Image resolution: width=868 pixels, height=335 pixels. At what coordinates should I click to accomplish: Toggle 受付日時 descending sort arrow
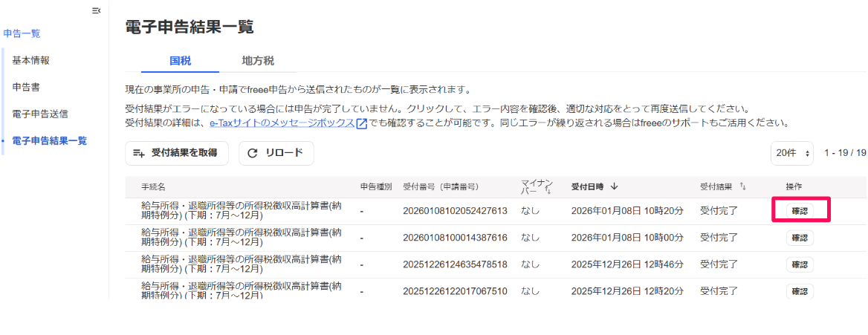click(x=615, y=186)
